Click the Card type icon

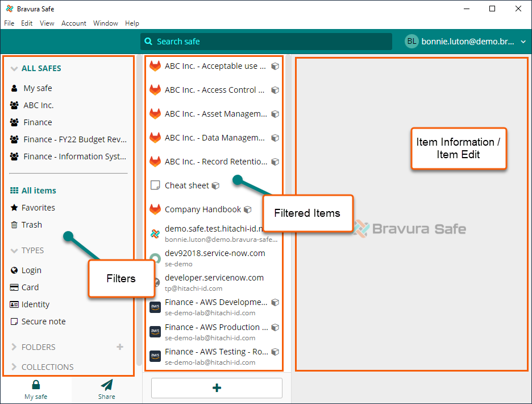(x=14, y=287)
